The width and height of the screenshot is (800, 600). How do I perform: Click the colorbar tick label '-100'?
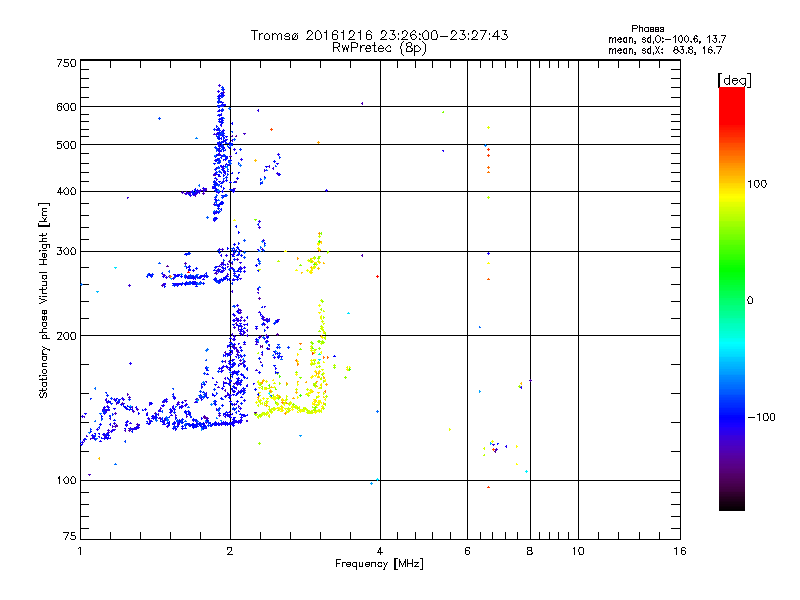(761, 417)
